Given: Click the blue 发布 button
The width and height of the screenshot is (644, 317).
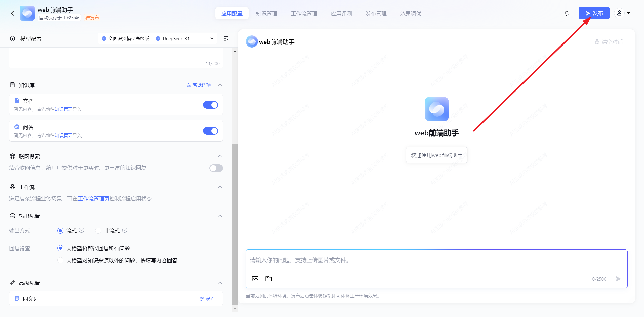Looking at the screenshot, I should [594, 13].
